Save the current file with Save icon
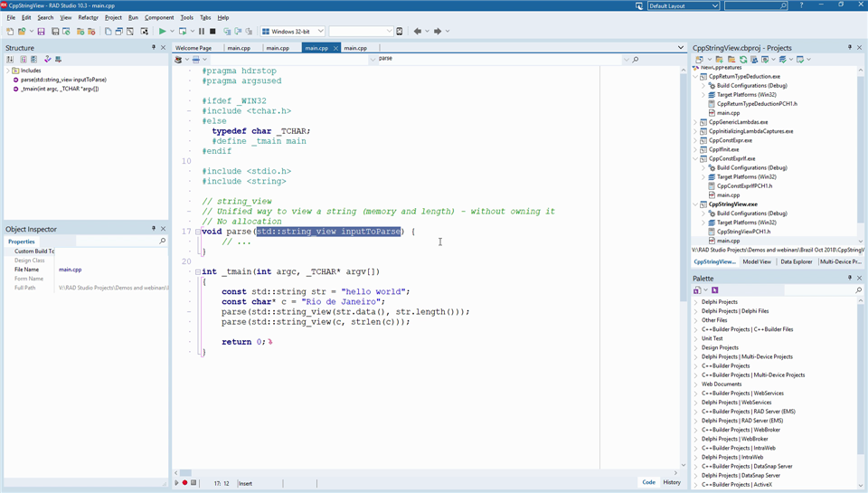 point(41,32)
